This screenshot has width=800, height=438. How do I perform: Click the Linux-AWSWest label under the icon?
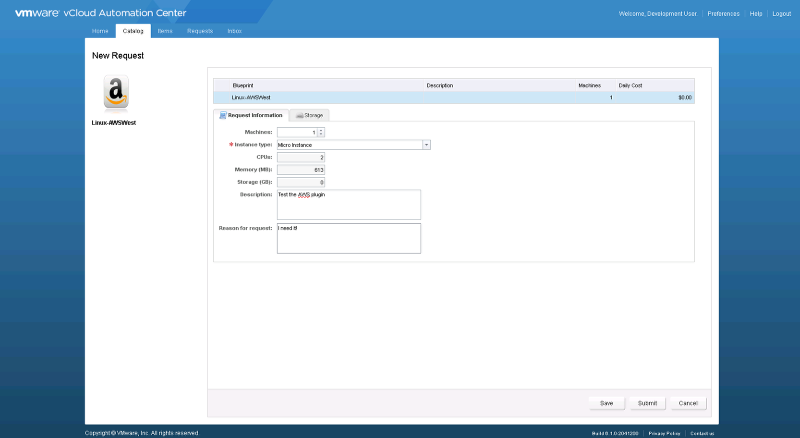pyautogui.click(x=114, y=123)
